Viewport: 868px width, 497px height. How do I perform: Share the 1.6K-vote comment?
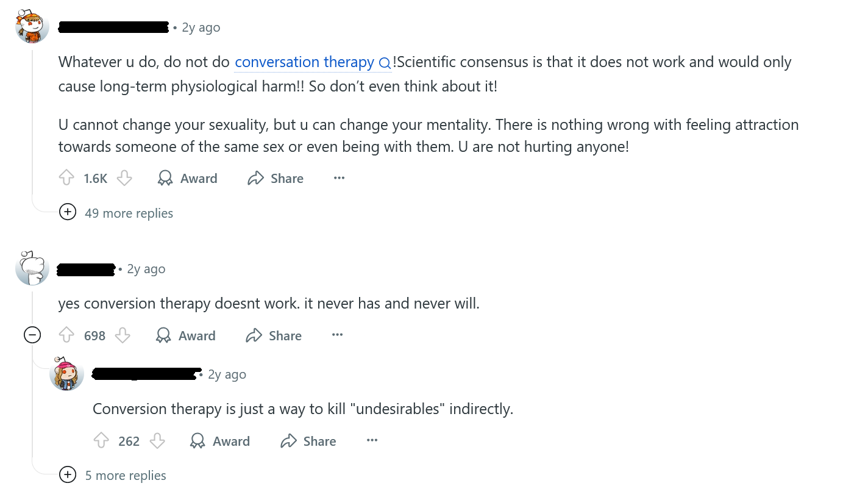(x=276, y=178)
